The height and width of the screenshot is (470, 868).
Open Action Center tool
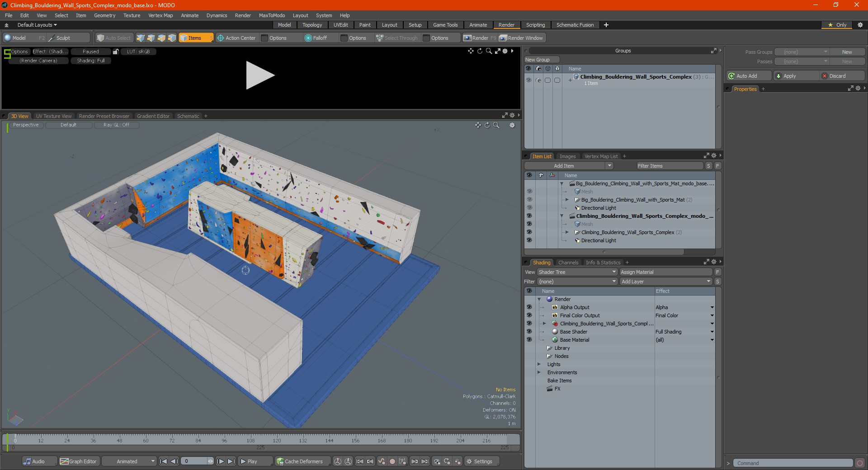click(x=236, y=38)
